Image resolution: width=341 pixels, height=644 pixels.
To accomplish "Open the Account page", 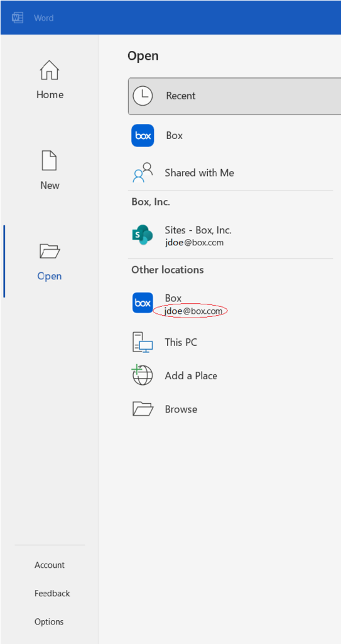I will click(50, 565).
